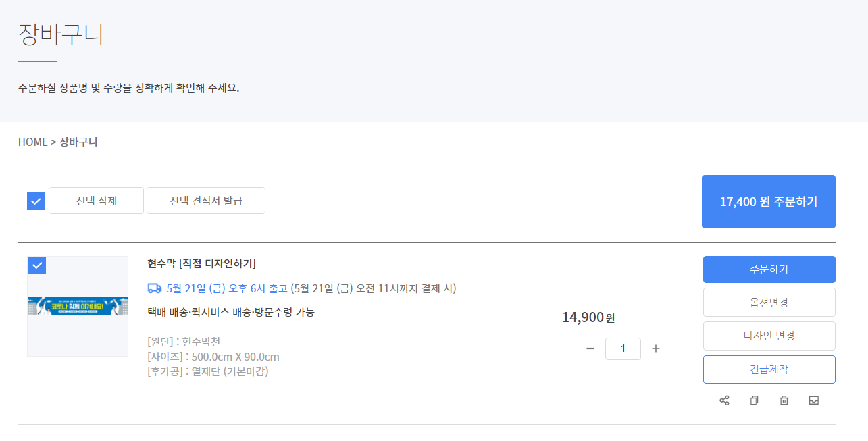
Task: Click the trash delete icon
Action: tap(784, 400)
